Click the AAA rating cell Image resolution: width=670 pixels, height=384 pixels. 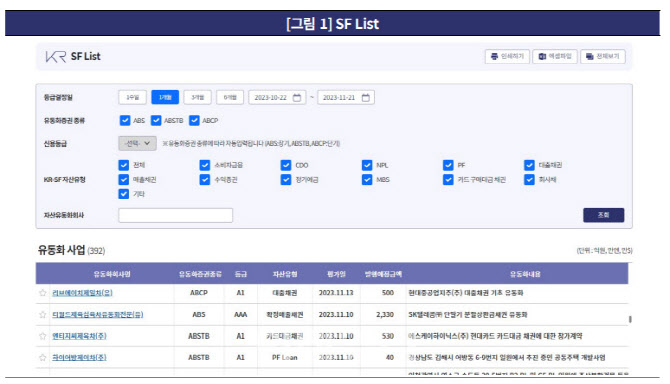pos(241,314)
